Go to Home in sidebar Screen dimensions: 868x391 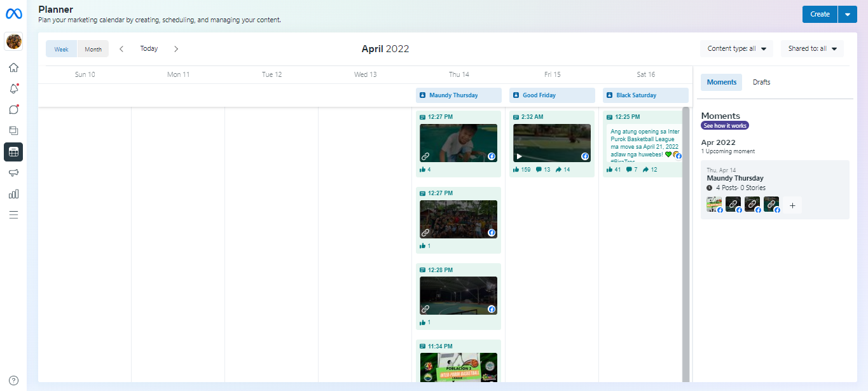coord(13,67)
